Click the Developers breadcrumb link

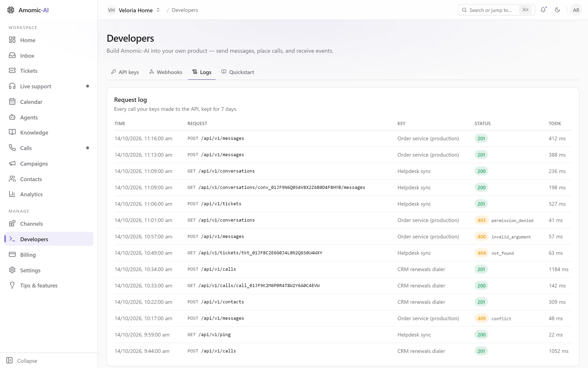[185, 10]
